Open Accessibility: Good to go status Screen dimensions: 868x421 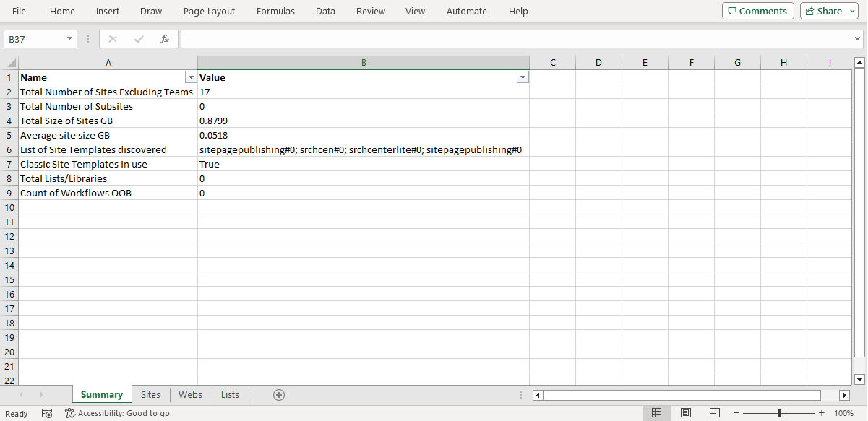(117, 413)
